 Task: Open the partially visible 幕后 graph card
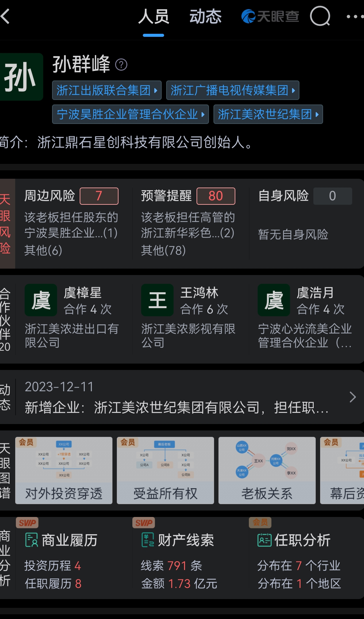342,470
